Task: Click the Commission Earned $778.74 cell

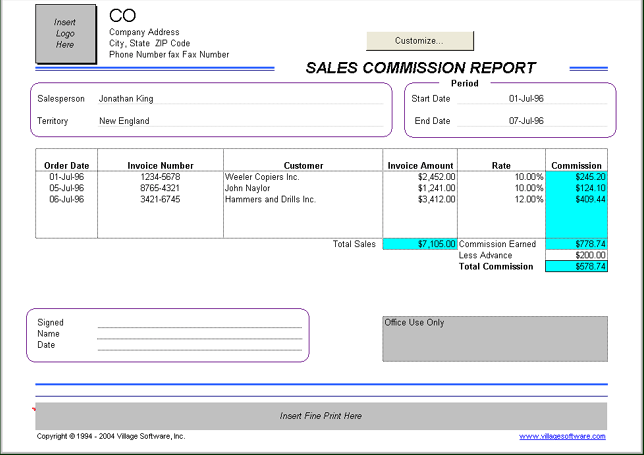Action: point(576,244)
